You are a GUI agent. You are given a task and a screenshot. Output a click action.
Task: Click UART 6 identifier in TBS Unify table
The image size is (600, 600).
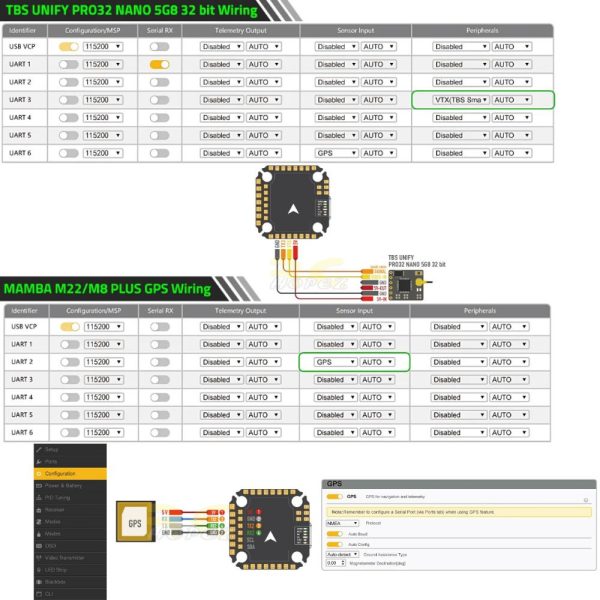pos(20,153)
